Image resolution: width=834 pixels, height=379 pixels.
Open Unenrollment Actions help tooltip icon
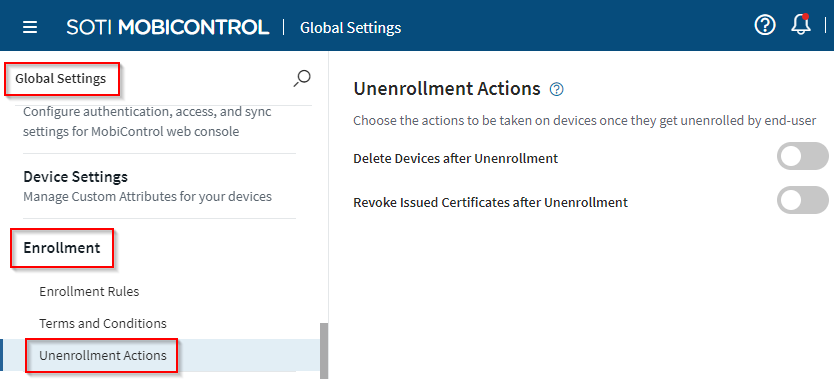pyautogui.click(x=556, y=89)
